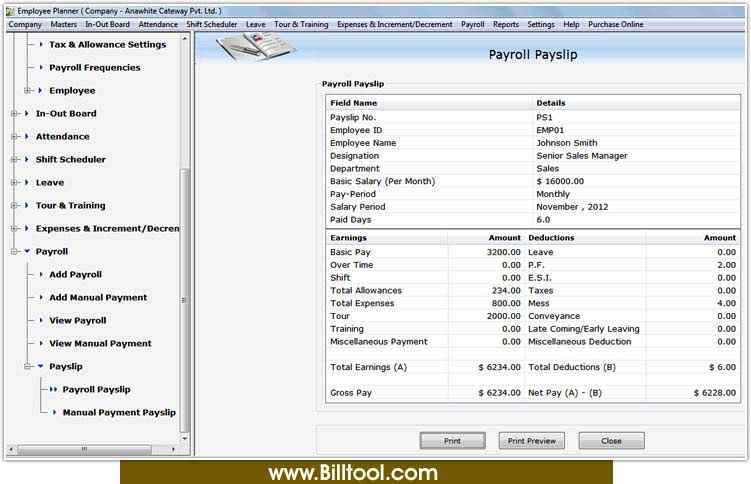
Task: Select Expenses & Increment/Decrement tree item
Action: click(x=107, y=228)
